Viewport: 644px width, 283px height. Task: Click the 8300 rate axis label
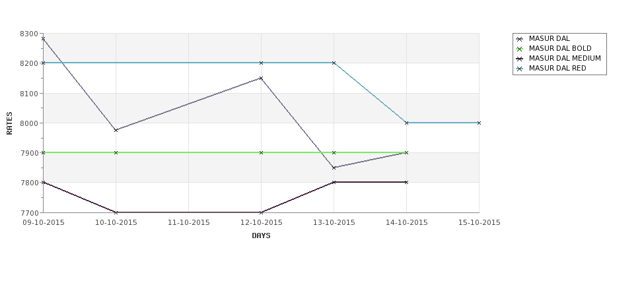click(x=29, y=34)
